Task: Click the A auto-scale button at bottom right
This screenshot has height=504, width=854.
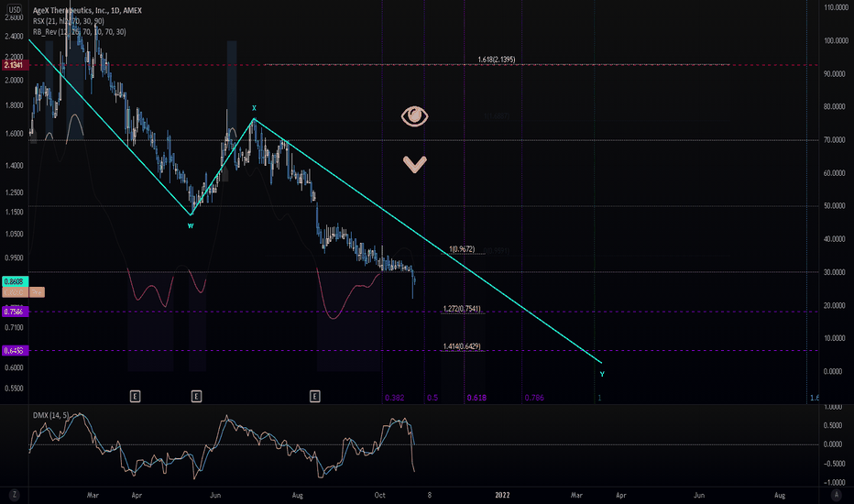Action: pyautogui.click(x=836, y=495)
